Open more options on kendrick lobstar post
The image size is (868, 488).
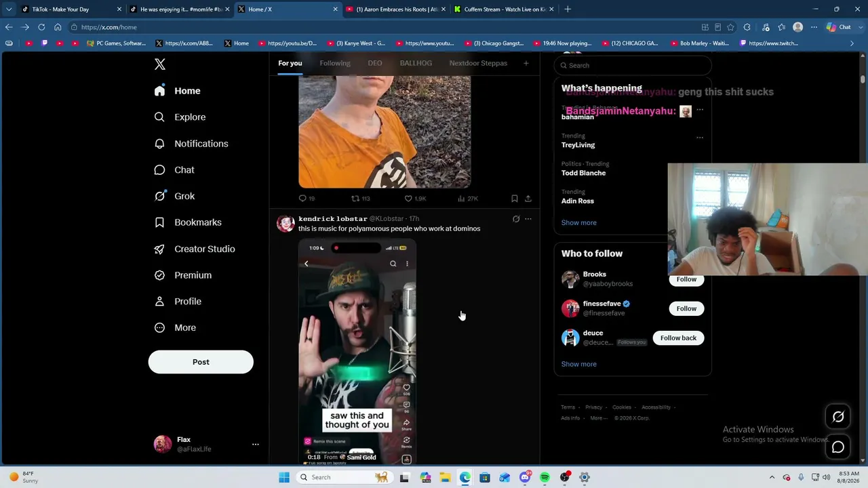coord(528,219)
